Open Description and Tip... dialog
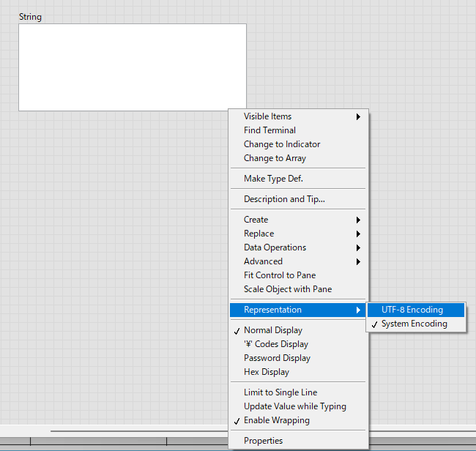476x451 pixels. 298,199
